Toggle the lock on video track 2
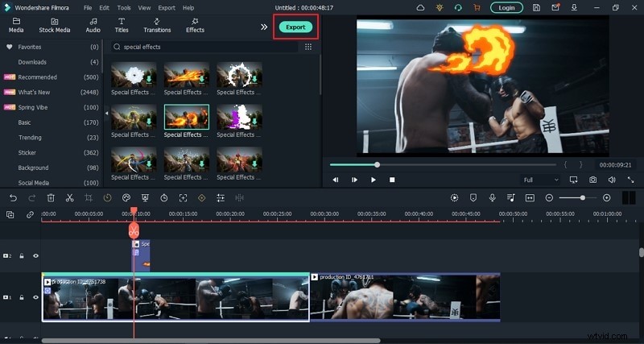The height and width of the screenshot is (344, 644). coord(22,256)
